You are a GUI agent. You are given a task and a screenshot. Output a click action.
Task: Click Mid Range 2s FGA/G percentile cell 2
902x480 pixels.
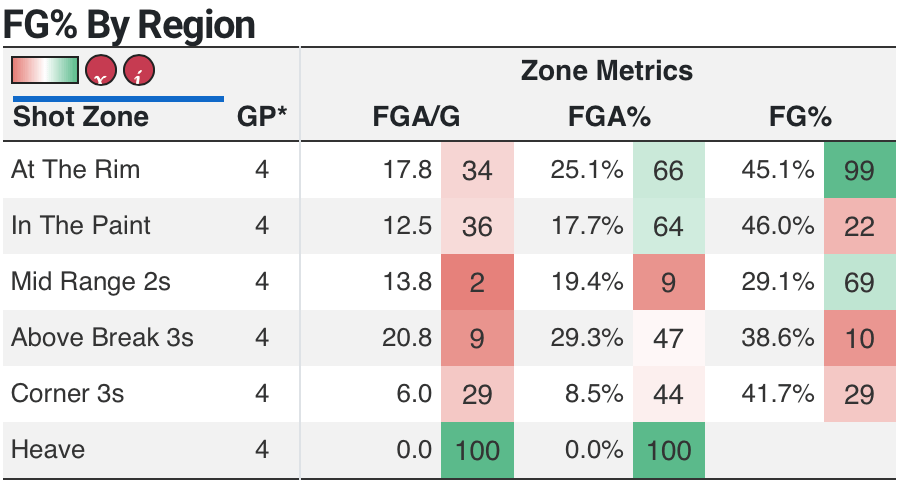[x=477, y=282]
